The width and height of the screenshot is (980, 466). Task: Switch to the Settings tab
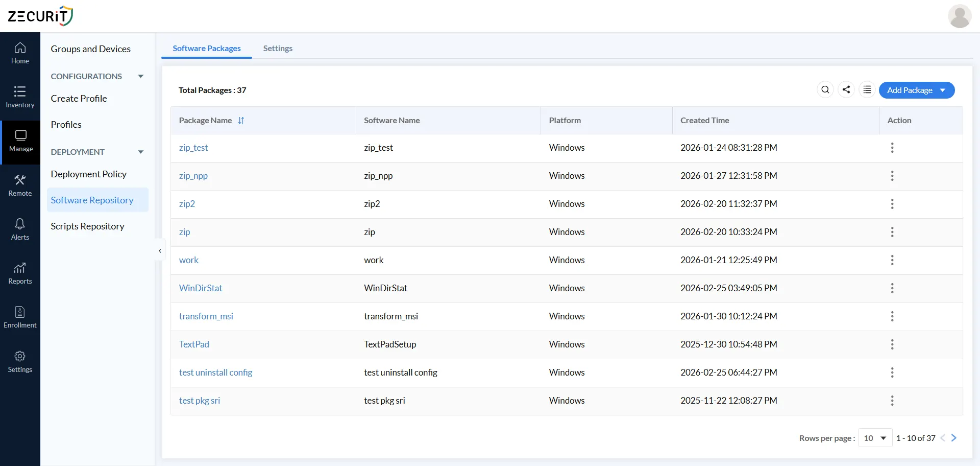(x=278, y=48)
